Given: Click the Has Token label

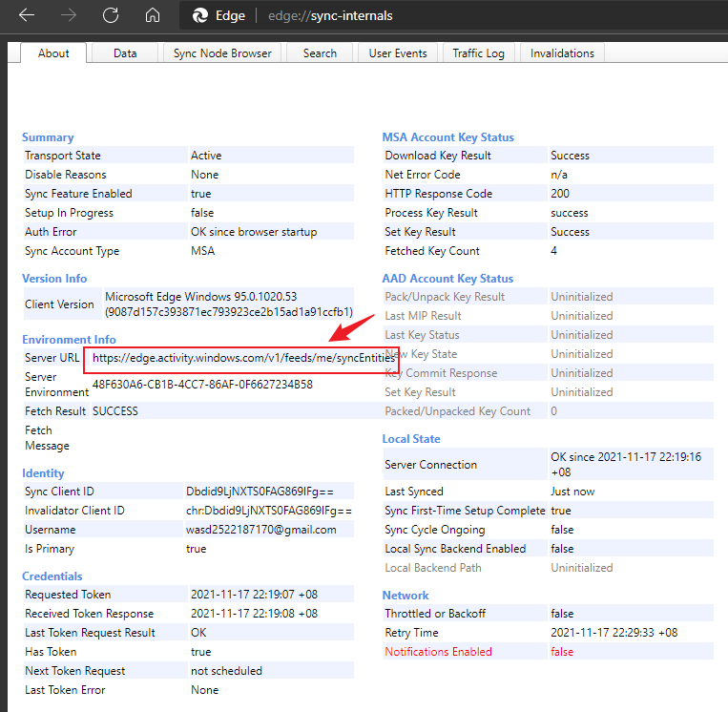Looking at the screenshot, I should [x=51, y=652].
